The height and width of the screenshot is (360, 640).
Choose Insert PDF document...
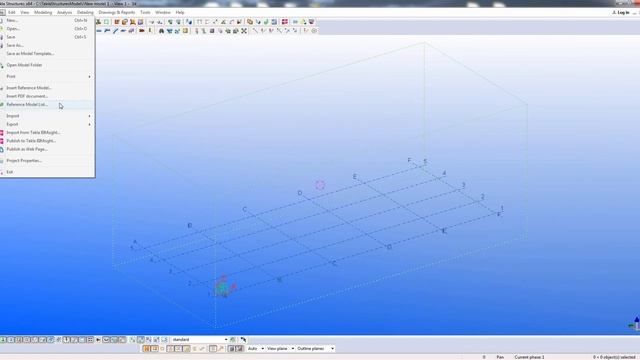coord(47,96)
